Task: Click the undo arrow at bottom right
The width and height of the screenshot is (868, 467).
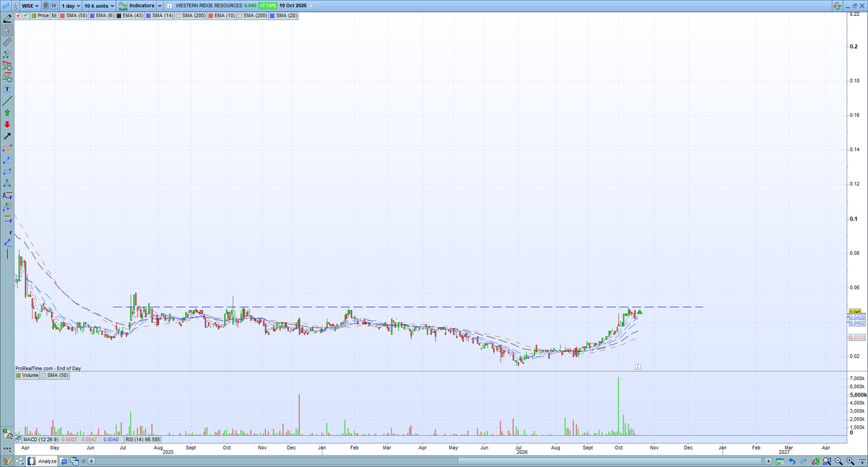Action: pyautogui.click(x=793, y=461)
